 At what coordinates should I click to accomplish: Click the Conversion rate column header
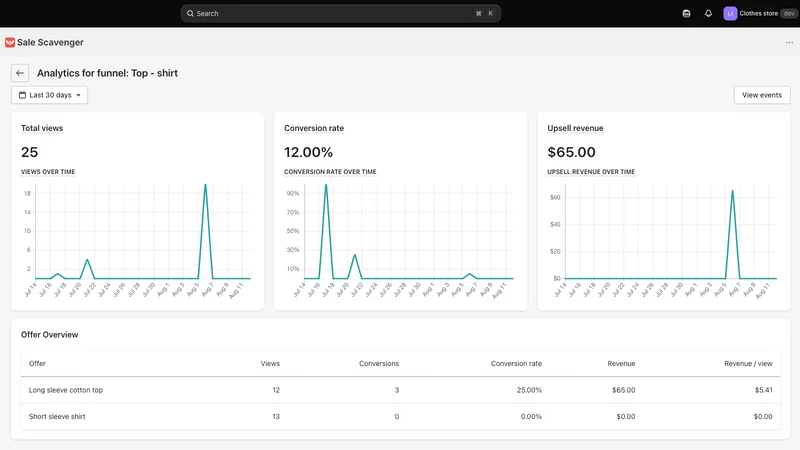click(516, 363)
